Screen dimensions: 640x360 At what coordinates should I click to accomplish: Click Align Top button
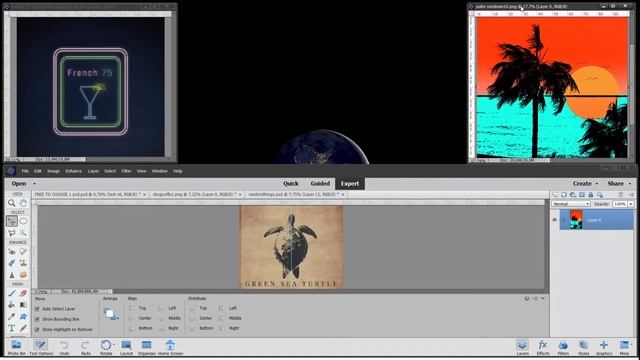pyautogui.click(x=138, y=308)
